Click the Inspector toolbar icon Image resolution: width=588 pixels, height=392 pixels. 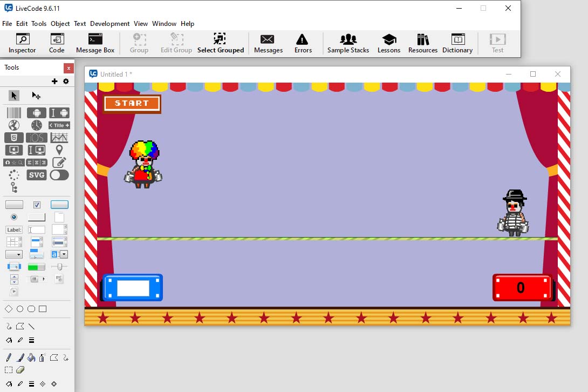(x=22, y=43)
